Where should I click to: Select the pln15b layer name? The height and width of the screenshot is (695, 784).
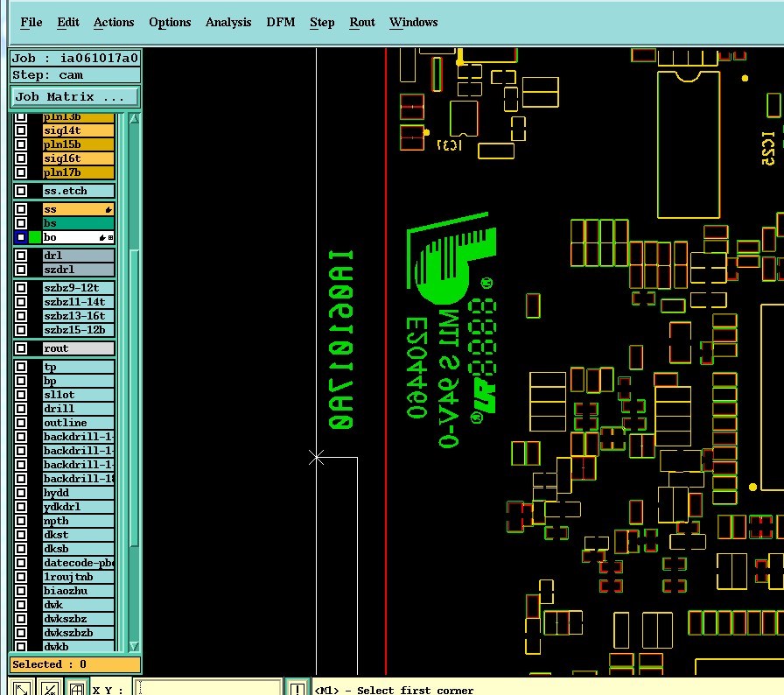point(79,144)
